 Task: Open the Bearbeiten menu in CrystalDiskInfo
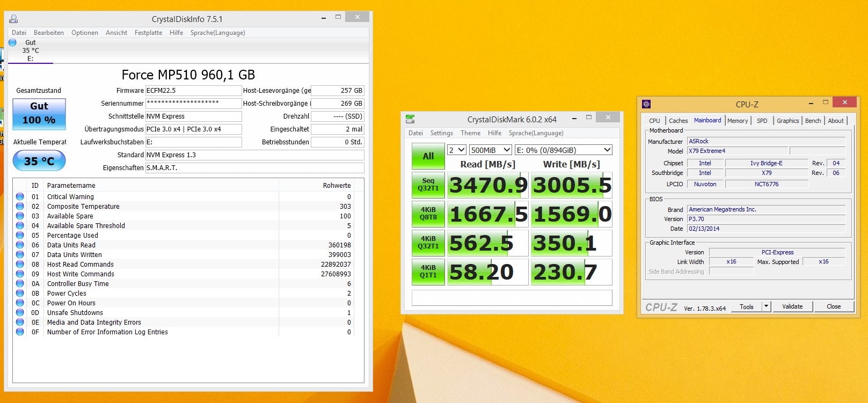tap(49, 33)
